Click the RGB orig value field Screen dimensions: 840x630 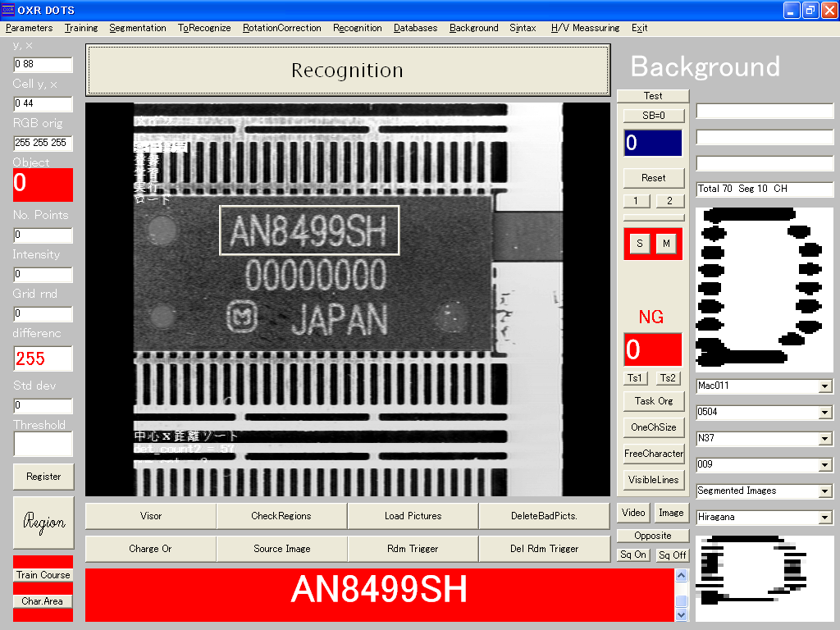(43, 143)
